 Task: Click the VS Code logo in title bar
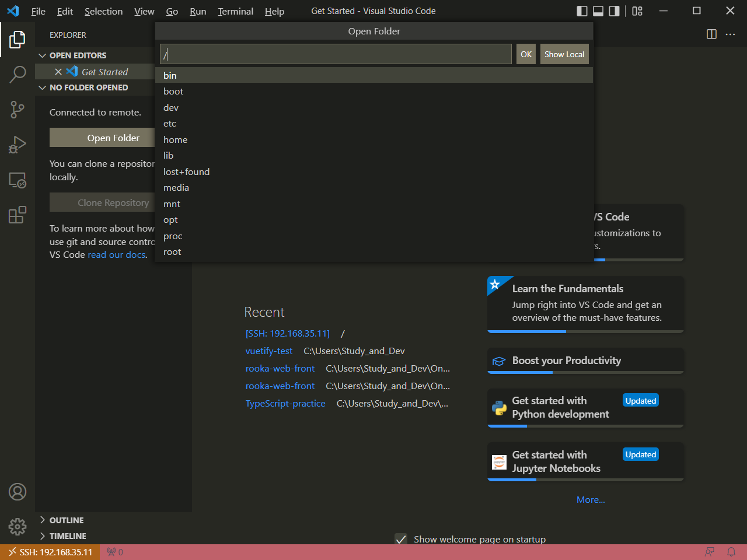point(13,11)
